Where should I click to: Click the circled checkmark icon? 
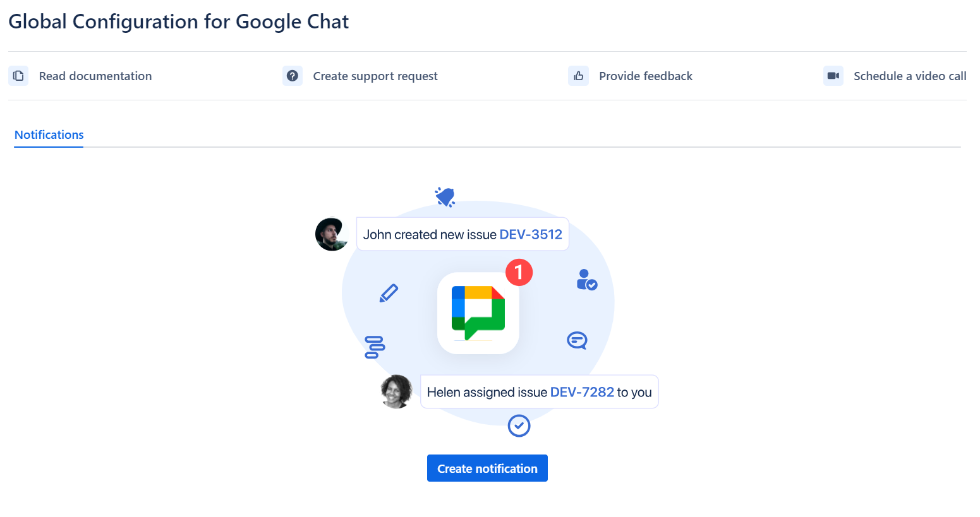tap(519, 425)
